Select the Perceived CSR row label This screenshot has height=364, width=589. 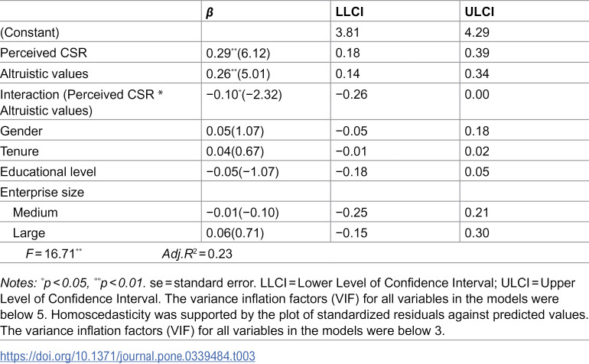[x=44, y=53]
